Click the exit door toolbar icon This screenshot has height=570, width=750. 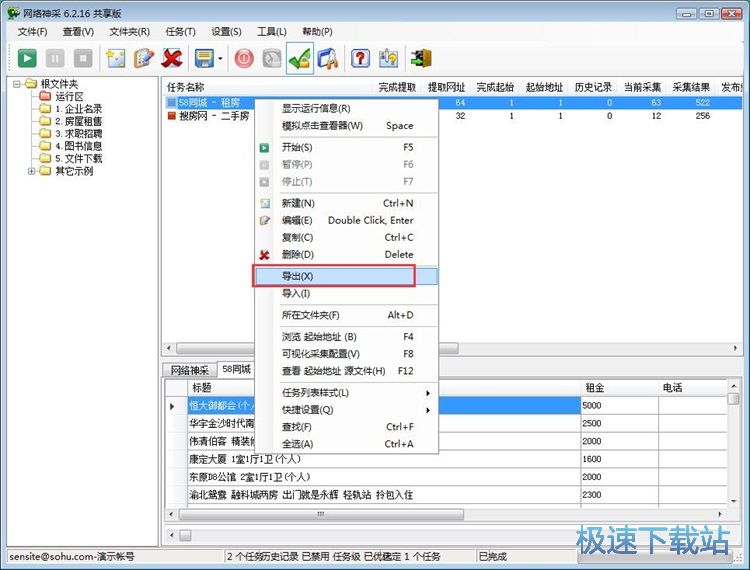click(x=421, y=58)
